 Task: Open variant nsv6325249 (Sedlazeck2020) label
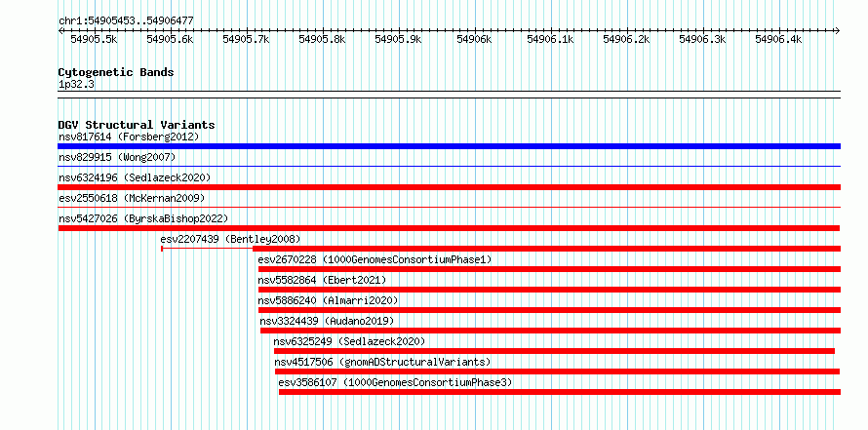(349, 341)
